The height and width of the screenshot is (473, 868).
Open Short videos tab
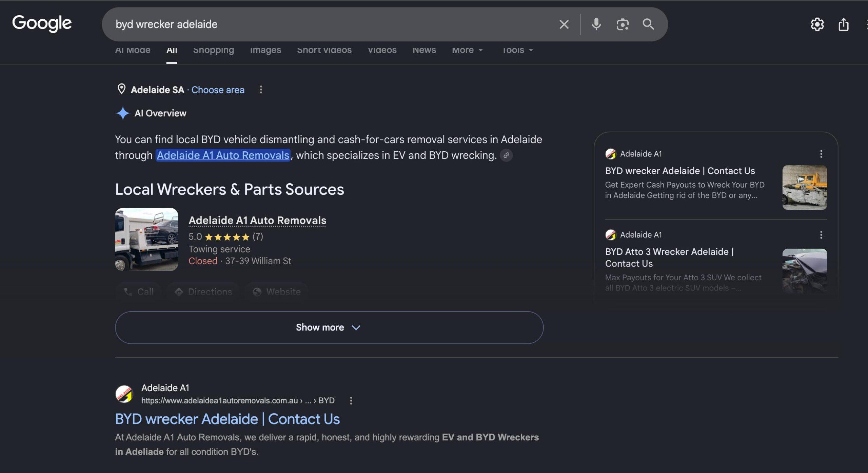point(324,50)
